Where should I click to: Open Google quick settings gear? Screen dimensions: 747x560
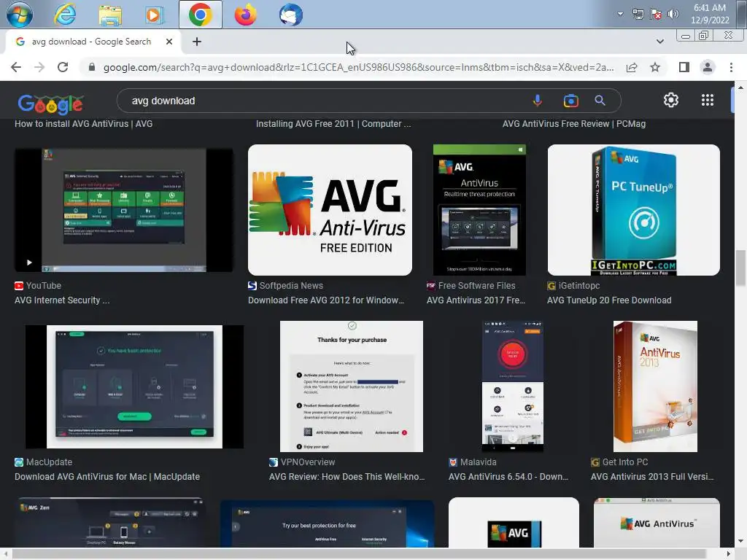[x=671, y=100]
